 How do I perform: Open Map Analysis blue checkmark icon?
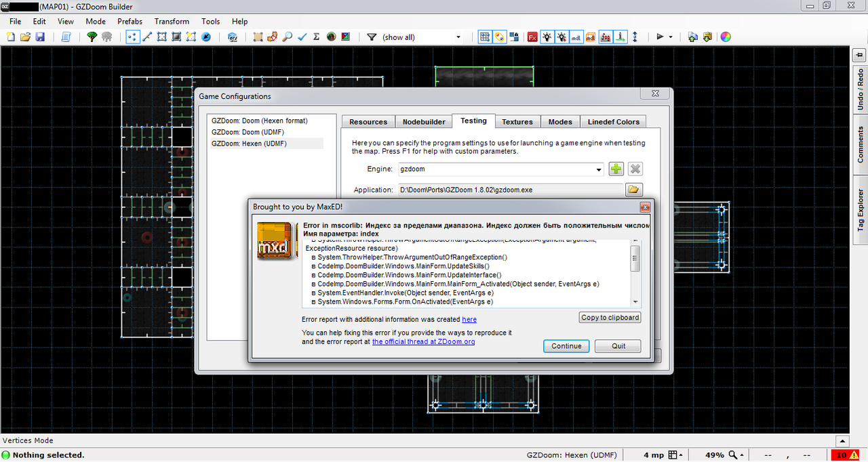(302, 37)
